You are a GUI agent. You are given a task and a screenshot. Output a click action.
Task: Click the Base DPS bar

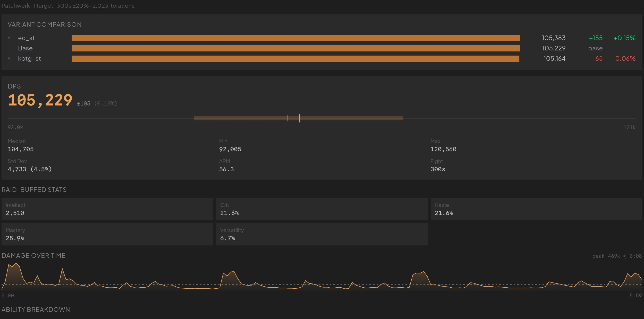click(295, 48)
